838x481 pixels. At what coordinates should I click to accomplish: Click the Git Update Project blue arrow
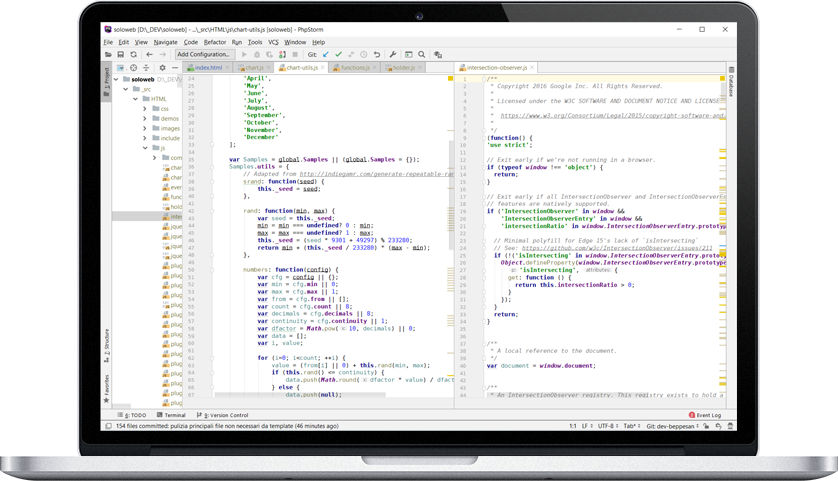[x=326, y=55]
